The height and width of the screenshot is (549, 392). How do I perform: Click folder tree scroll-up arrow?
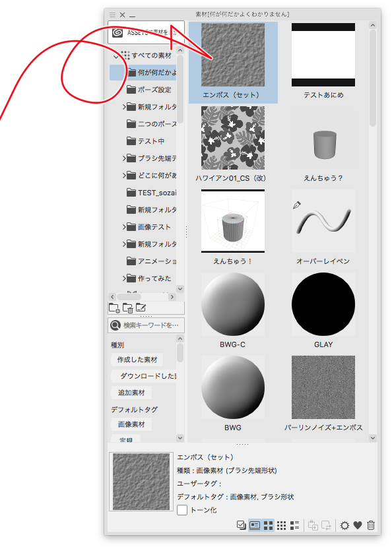(180, 50)
